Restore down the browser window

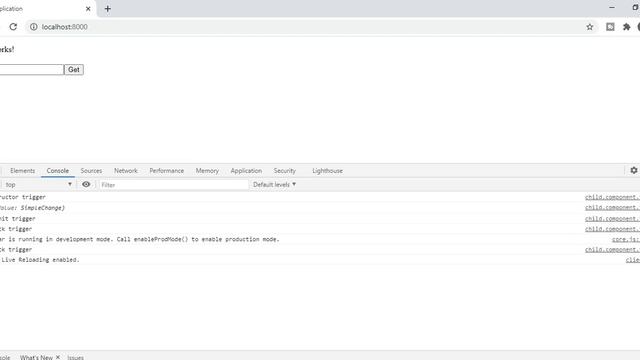click(635, 8)
